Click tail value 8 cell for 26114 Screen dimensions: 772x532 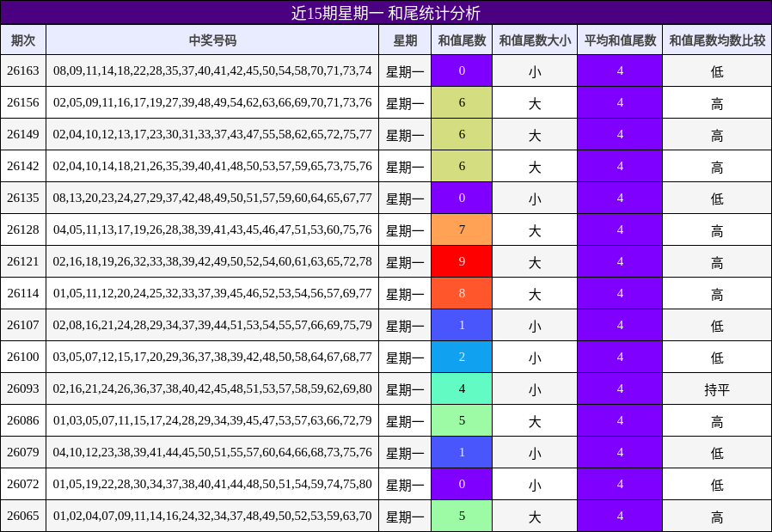click(x=462, y=293)
